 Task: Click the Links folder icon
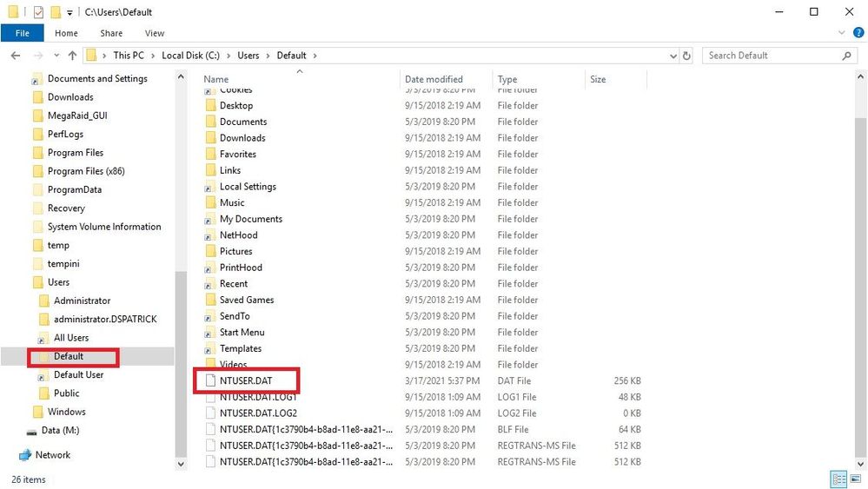(210, 170)
